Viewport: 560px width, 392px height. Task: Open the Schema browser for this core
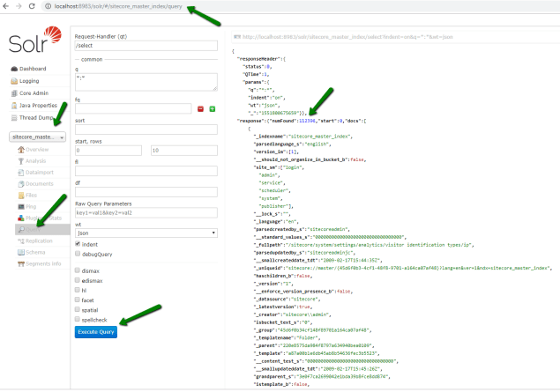[x=36, y=251]
